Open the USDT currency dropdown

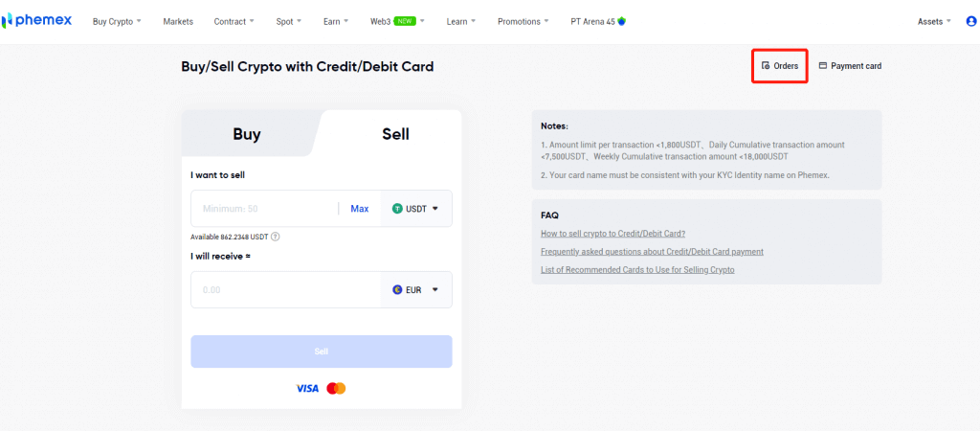tap(415, 209)
